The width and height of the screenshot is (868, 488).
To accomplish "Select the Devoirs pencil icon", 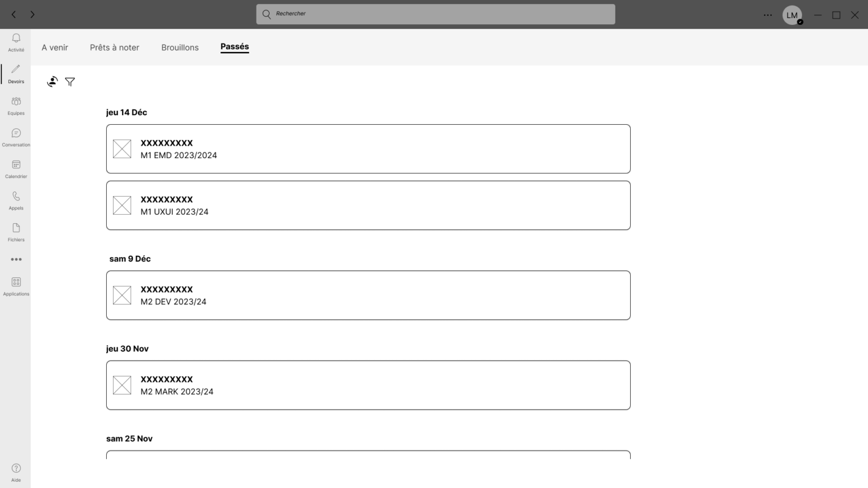I will (16, 70).
